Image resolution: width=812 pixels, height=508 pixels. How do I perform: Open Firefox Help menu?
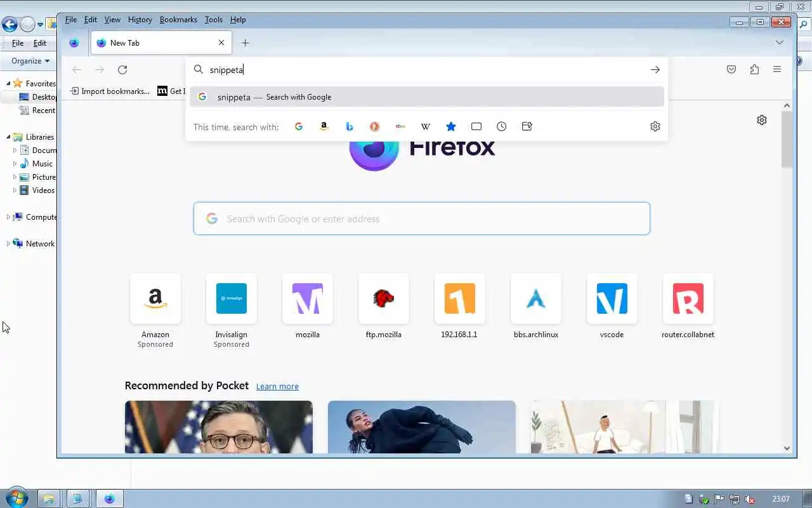click(x=238, y=20)
